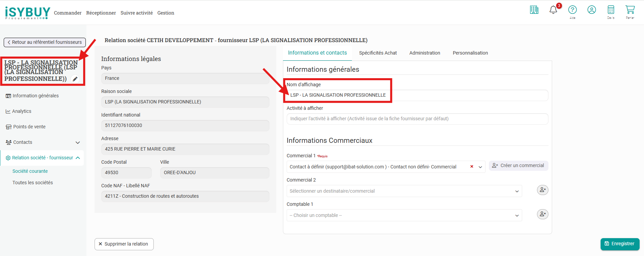Viewport: 644px width, 256px height.
Task: Open notifications bell with 3 alerts
Action: pos(553,10)
